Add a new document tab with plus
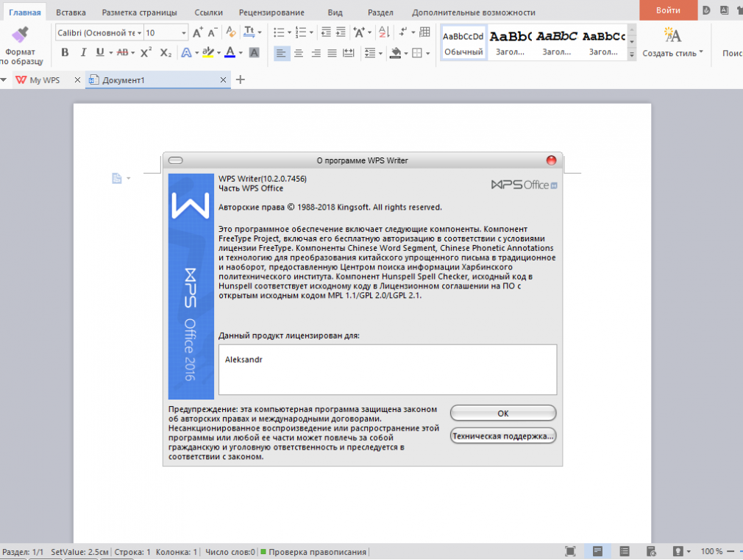This screenshot has width=743, height=560. [241, 79]
